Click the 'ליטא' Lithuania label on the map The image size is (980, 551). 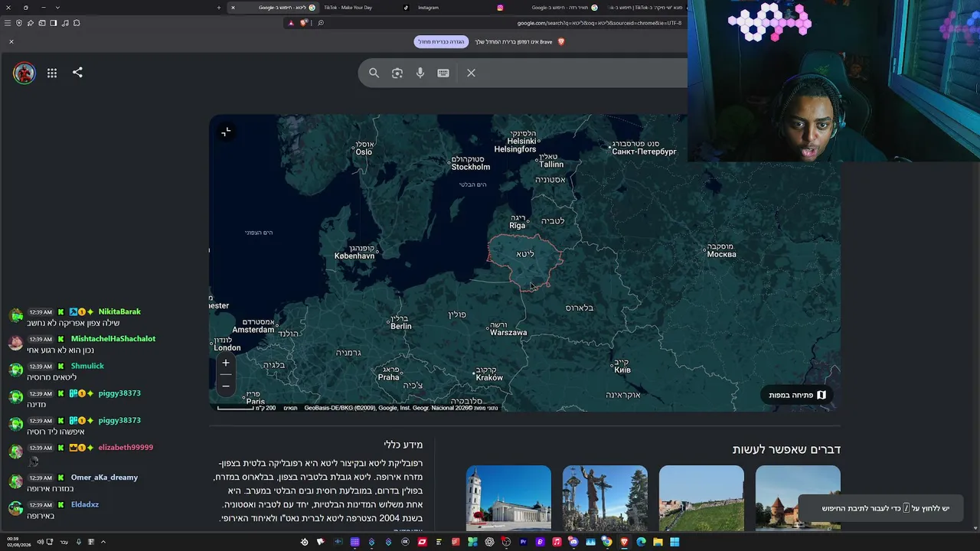pos(525,254)
